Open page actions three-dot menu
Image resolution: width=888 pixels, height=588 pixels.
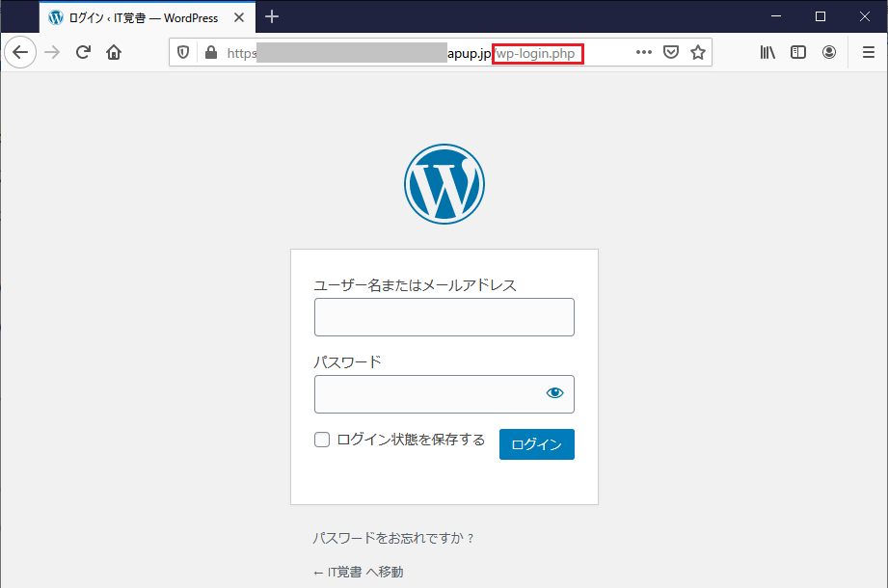(644, 53)
